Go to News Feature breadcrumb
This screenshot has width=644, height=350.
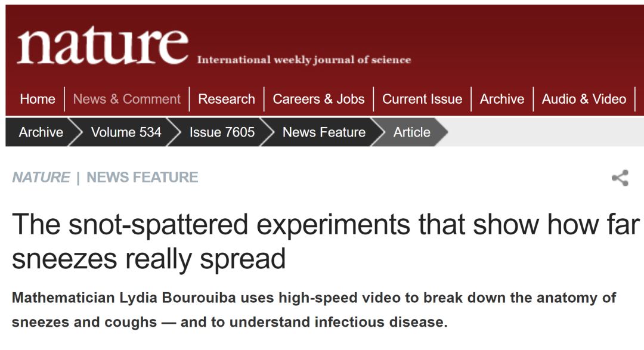324,132
